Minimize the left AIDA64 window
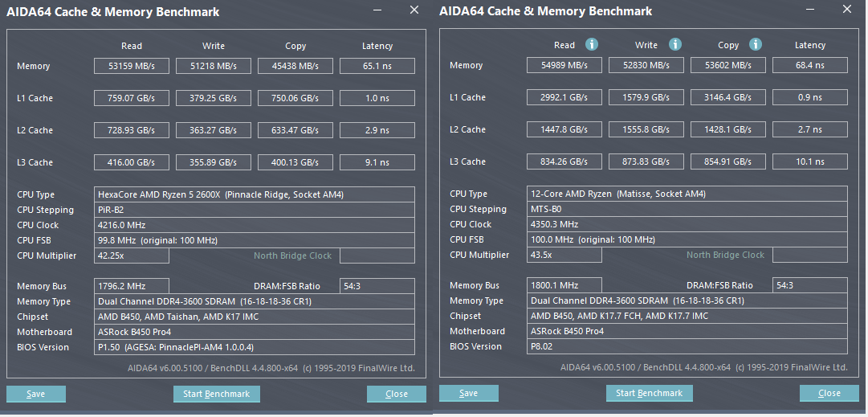868x417 pixels. (x=377, y=10)
